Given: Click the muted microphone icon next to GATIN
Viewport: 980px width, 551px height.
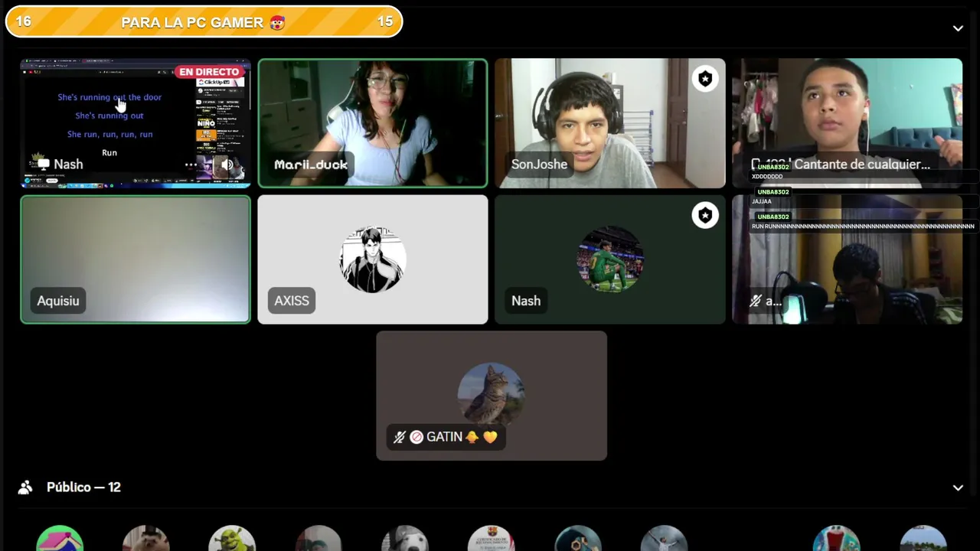Looking at the screenshot, I should (x=400, y=437).
